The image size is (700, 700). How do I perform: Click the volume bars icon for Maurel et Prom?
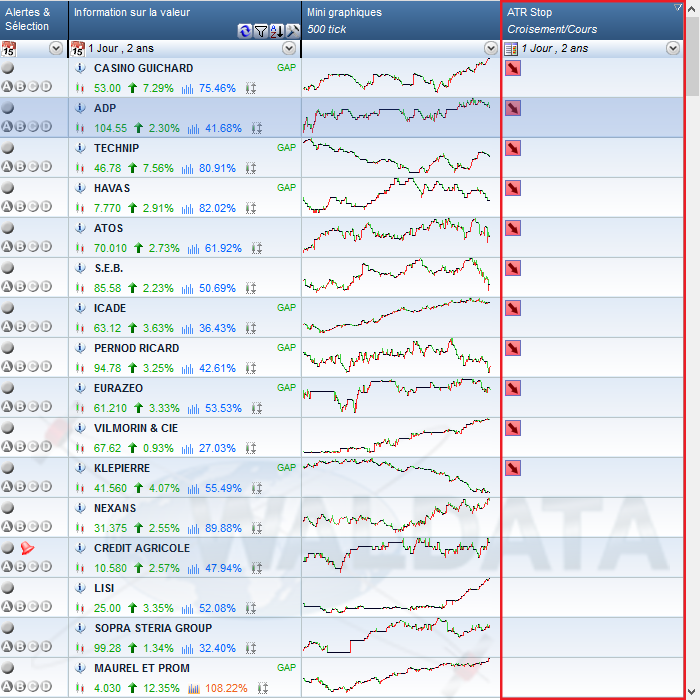coord(188,688)
